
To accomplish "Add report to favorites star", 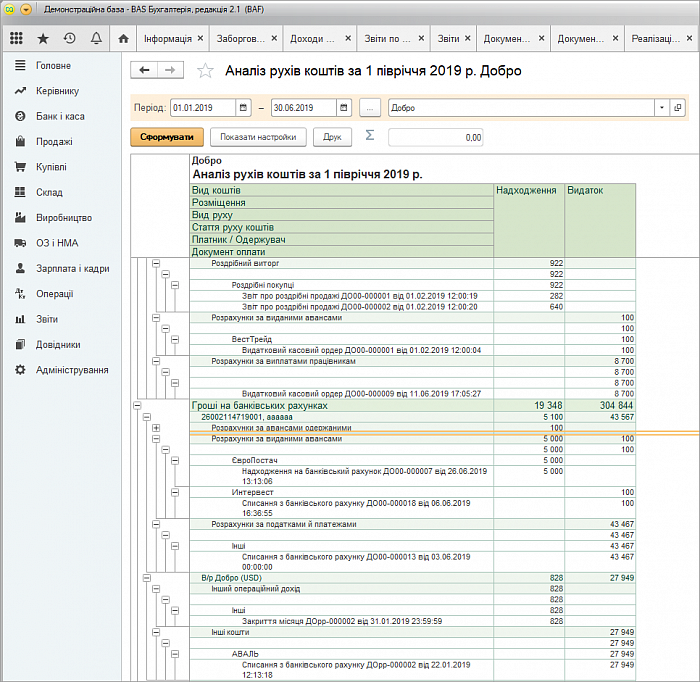I will pyautogui.click(x=206, y=70).
